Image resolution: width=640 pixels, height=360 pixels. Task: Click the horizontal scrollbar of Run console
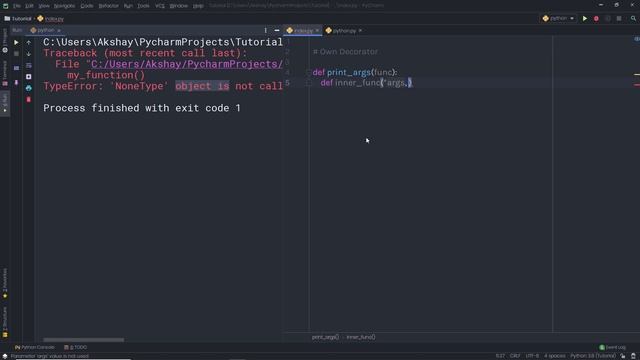click(x=84, y=340)
